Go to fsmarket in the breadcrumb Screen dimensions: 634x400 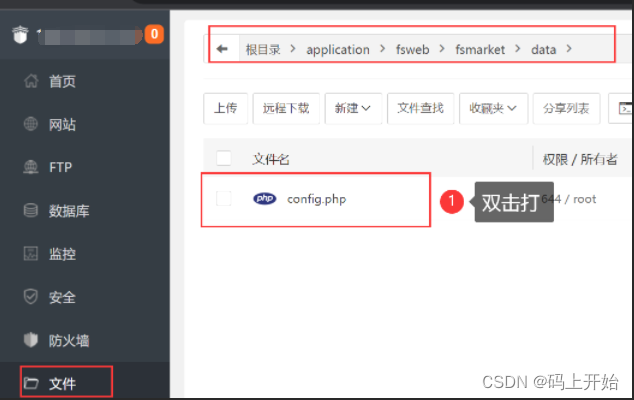point(480,49)
